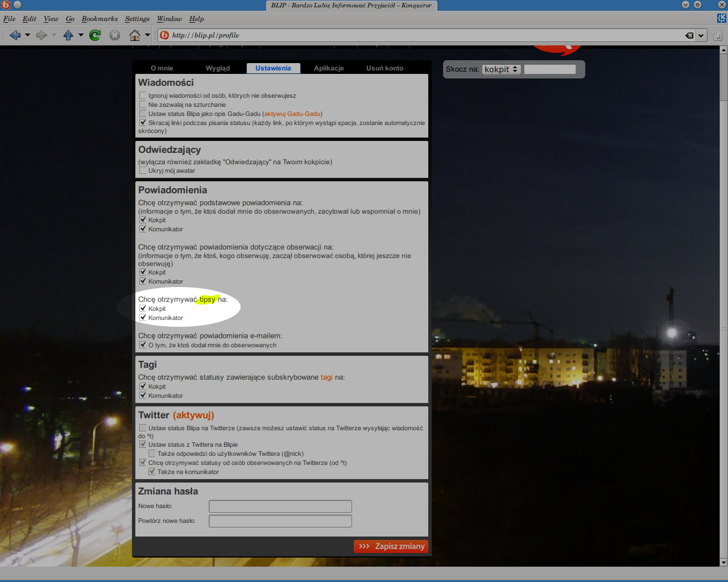Open the Skocz na kokpit dropdown

502,69
